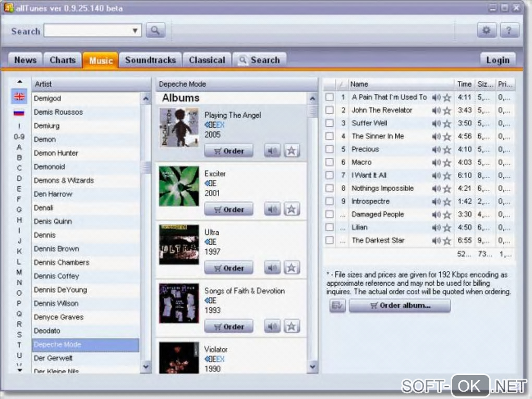Sort tracks by Time column header

[465, 84]
